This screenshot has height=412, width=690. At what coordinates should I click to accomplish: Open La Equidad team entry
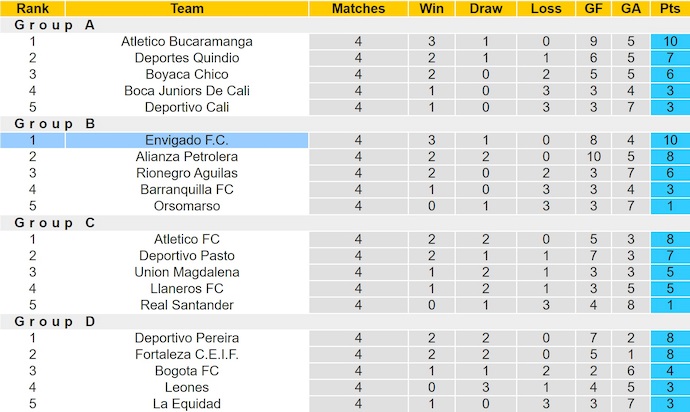[x=187, y=404]
